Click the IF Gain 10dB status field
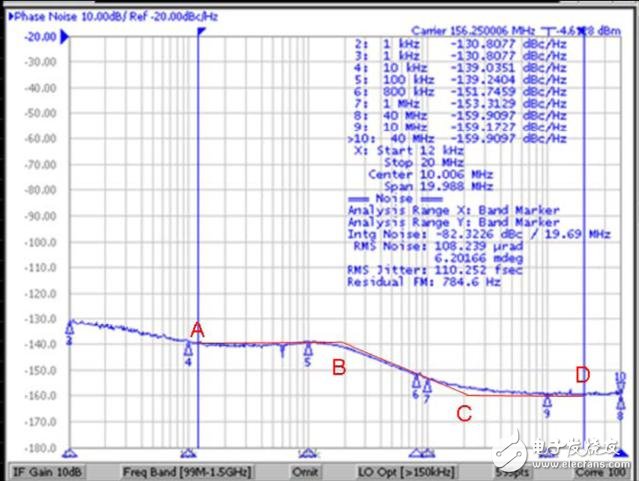The image size is (639, 481). (x=41, y=470)
